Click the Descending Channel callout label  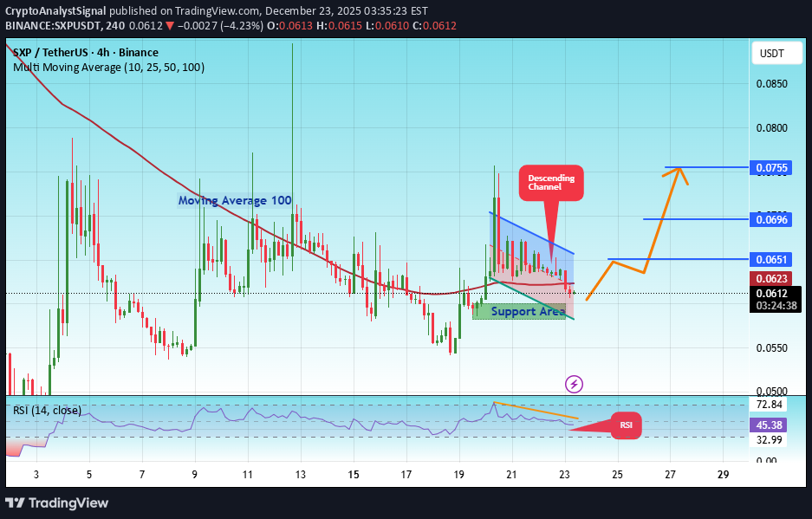[x=551, y=183]
